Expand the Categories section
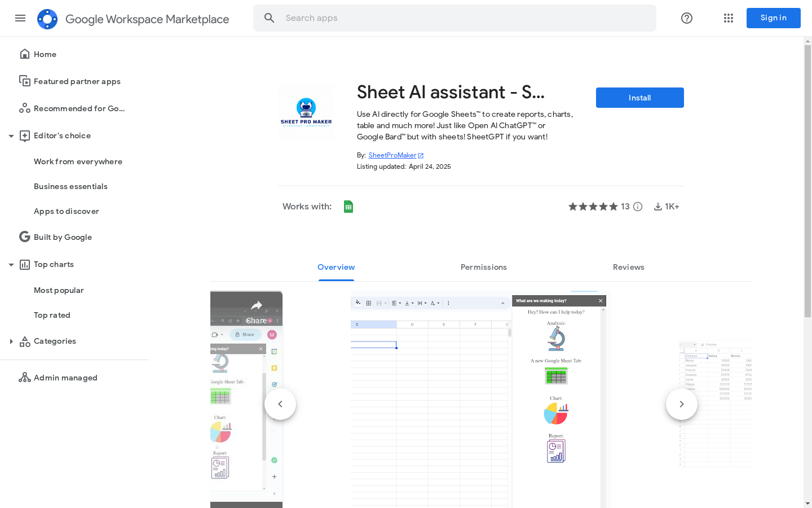812x508 pixels. click(11, 341)
